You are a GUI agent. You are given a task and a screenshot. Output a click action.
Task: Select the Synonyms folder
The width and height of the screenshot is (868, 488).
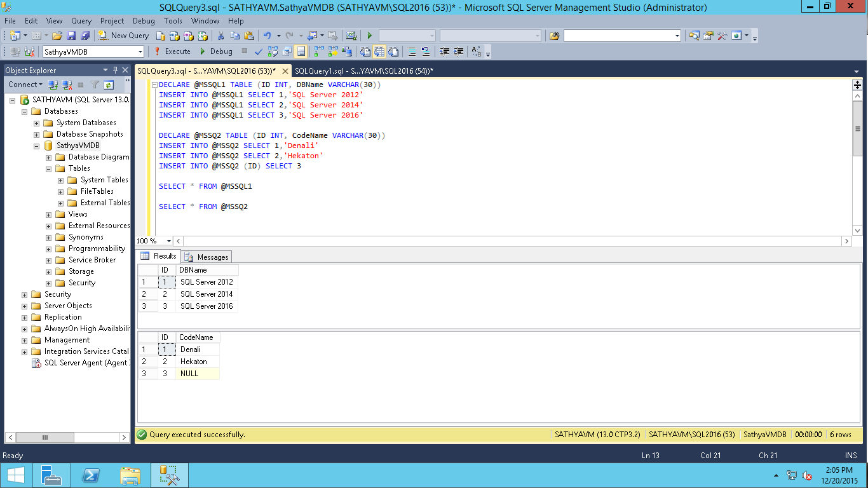79,237
